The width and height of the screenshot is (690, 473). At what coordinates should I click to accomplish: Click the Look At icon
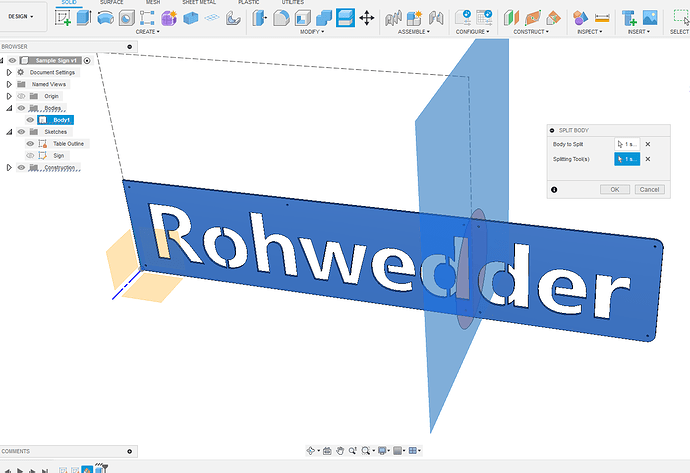coord(327,451)
